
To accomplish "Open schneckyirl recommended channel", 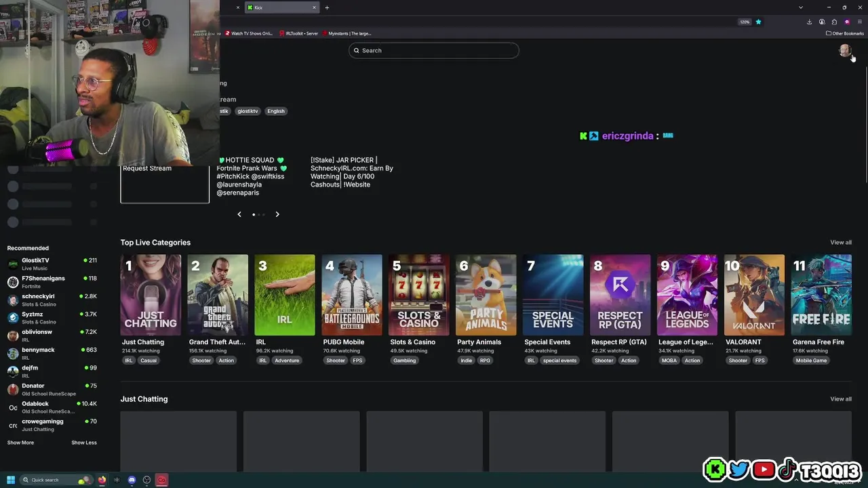I will [52, 300].
